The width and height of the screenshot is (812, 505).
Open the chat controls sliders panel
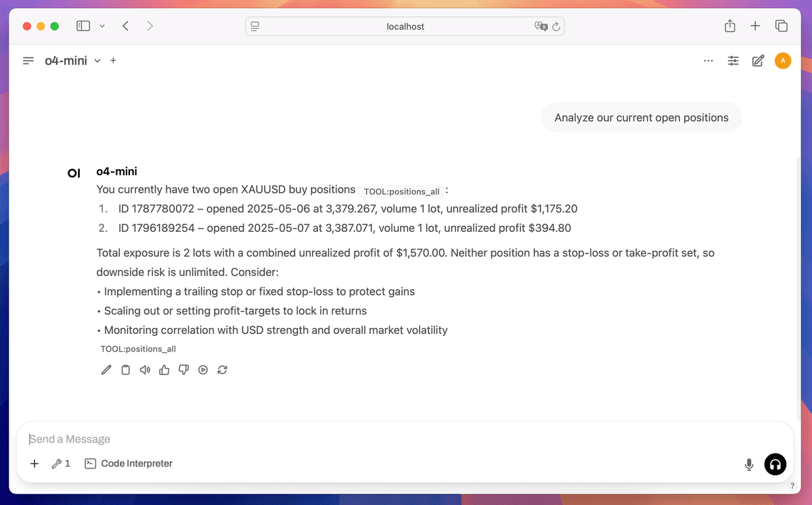pyautogui.click(x=733, y=61)
